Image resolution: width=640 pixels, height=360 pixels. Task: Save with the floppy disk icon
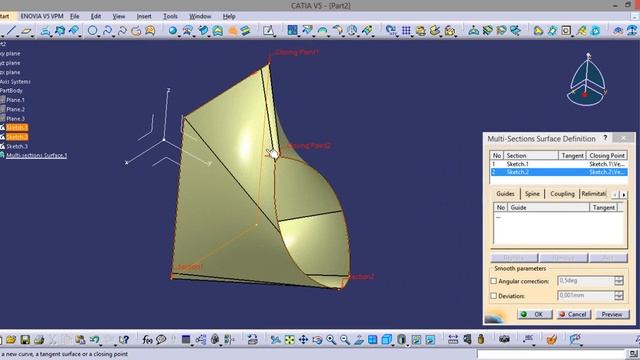click(25, 339)
